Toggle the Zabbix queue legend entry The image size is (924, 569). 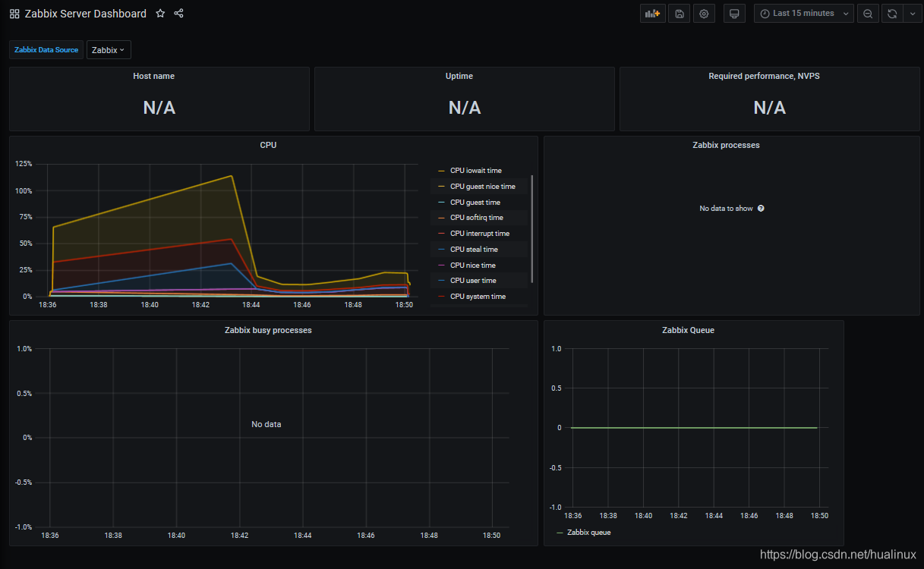tap(588, 533)
